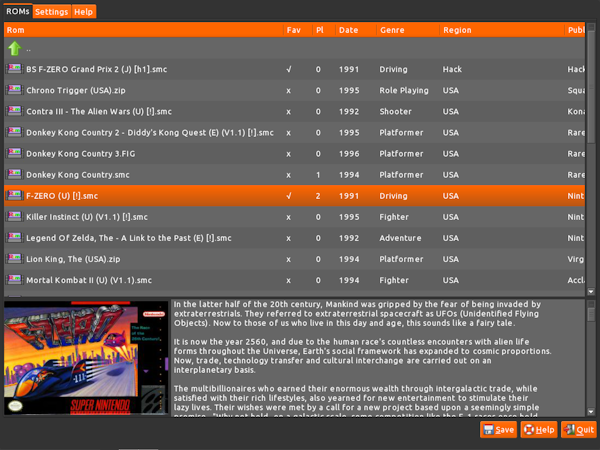The height and width of the screenshot is (450, 600).
Task: Toggle favorite checkmark for BS F-ZERO Grand Prix 2
Action: (x=289, y=69)
